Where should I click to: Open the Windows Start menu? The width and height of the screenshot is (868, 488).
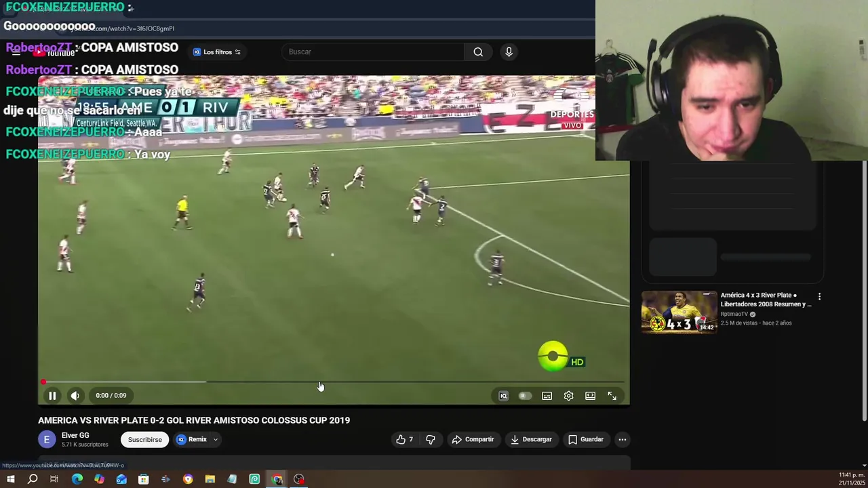click(x=10, y=479)
